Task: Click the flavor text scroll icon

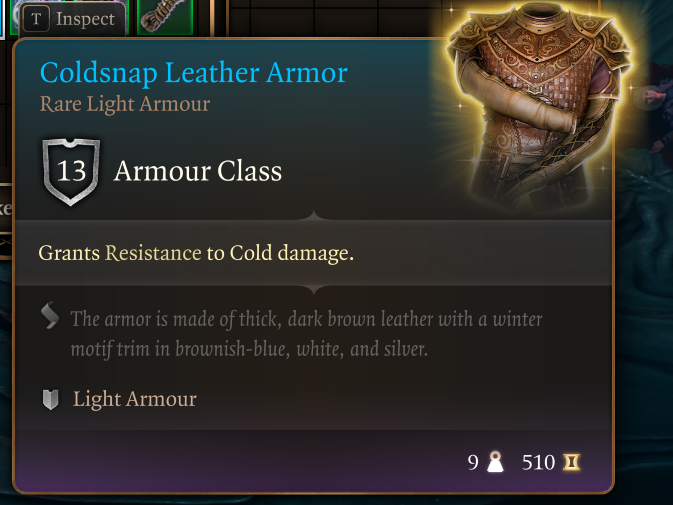Action: click(50, 315)
